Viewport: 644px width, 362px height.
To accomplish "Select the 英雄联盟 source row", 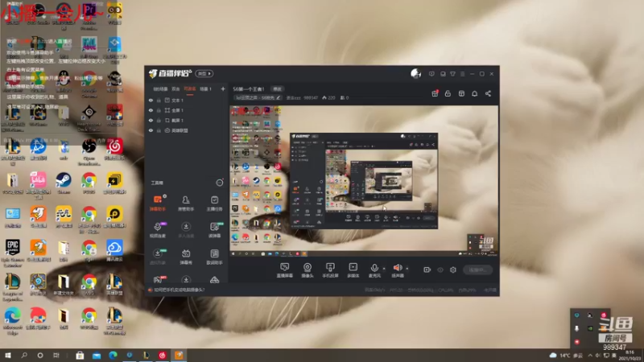I will pos(187,130).
